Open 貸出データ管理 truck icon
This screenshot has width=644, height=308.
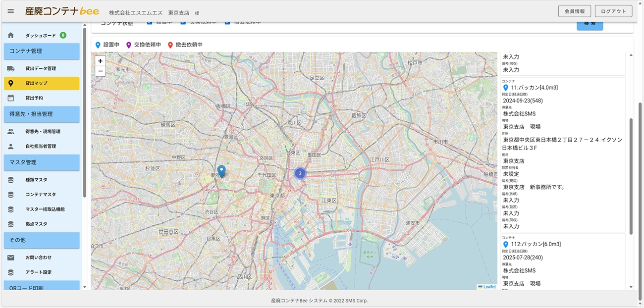tap(11, 68)
